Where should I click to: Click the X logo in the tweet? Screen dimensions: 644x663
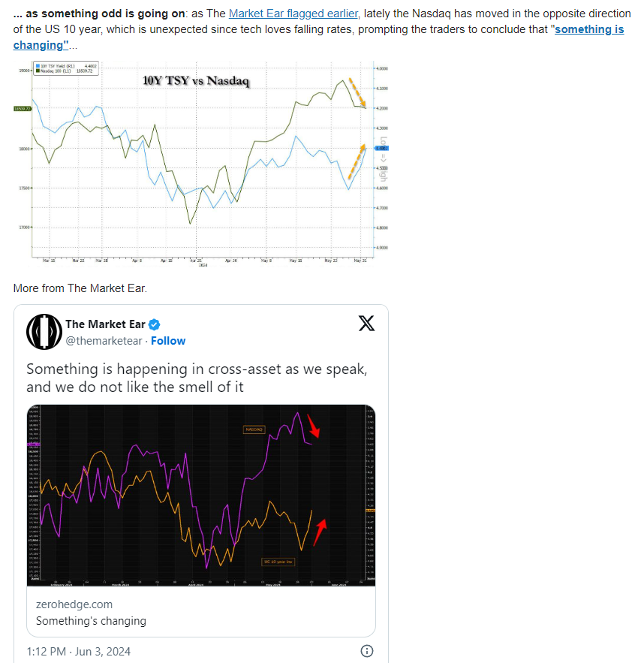coord(366,324)
